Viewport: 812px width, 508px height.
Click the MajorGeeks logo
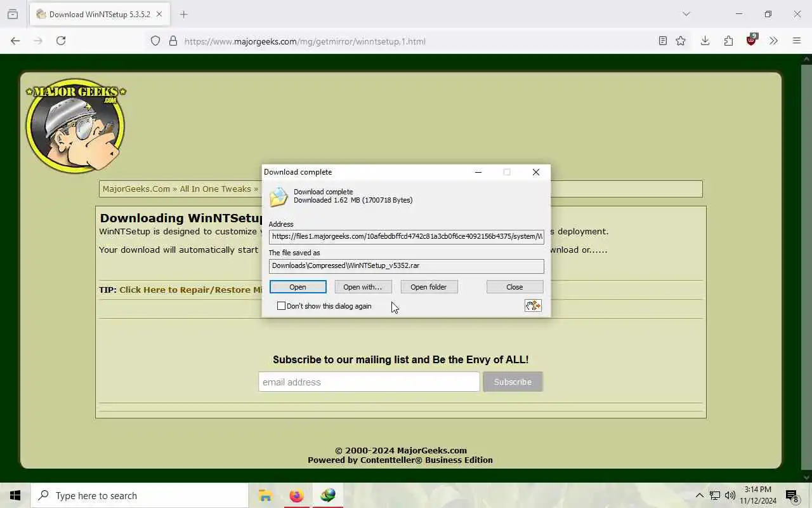point(75,125)
